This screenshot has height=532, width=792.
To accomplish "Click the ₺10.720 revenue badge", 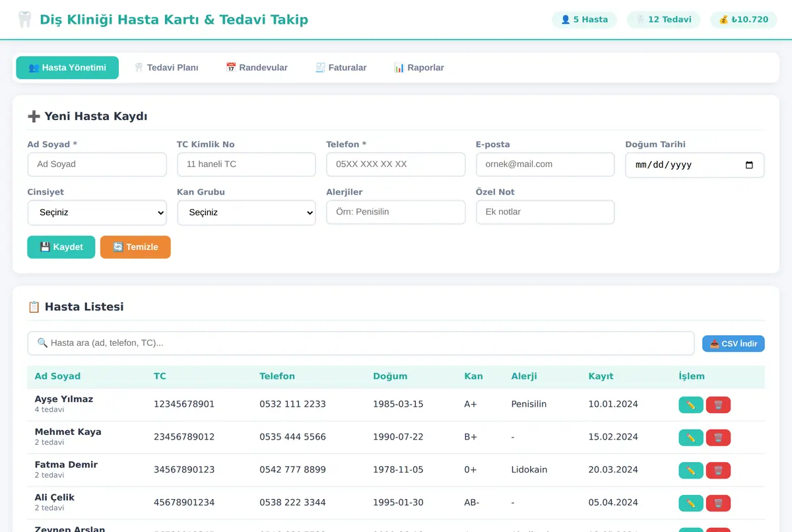I will tap(744, 20).
